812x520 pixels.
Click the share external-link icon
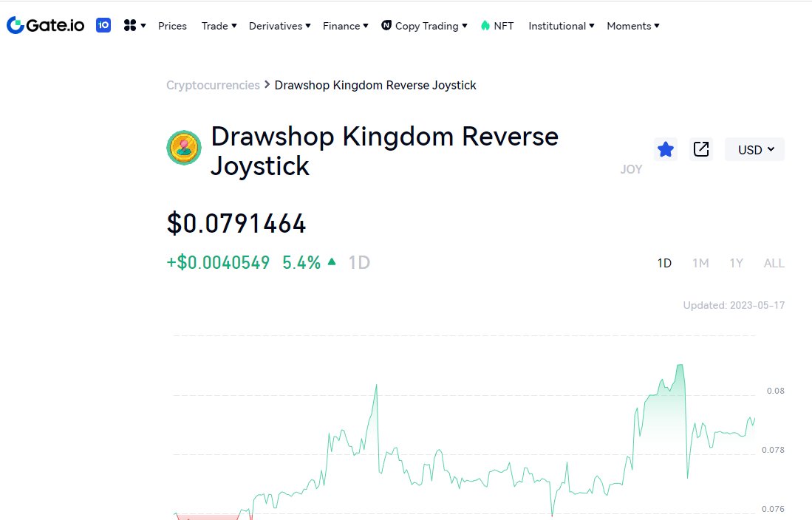pyautogui.click(x=701, y=149)
